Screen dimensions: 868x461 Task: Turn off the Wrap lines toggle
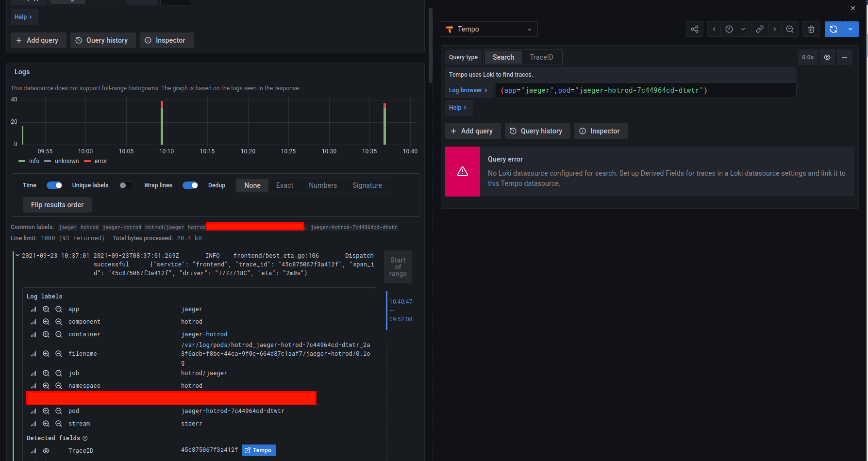(190, 185)
